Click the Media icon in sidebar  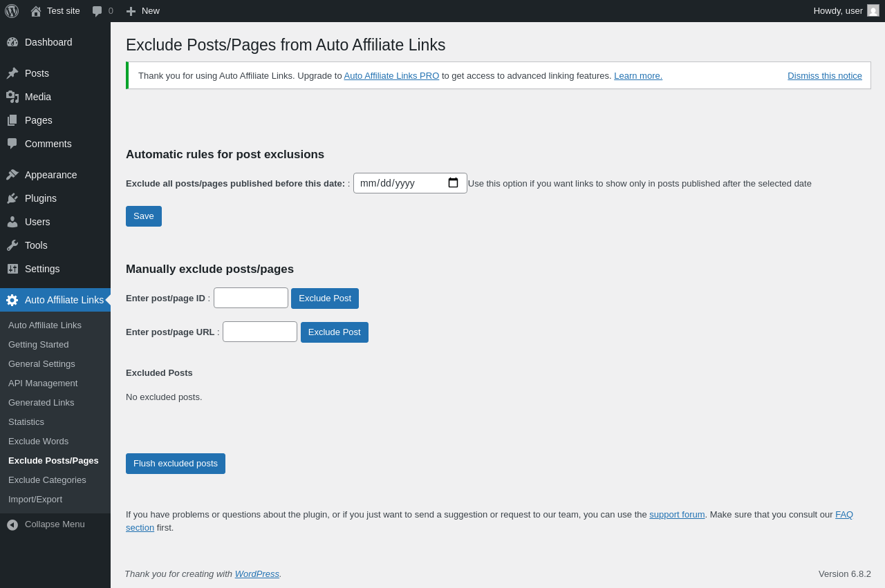point(12,97)
